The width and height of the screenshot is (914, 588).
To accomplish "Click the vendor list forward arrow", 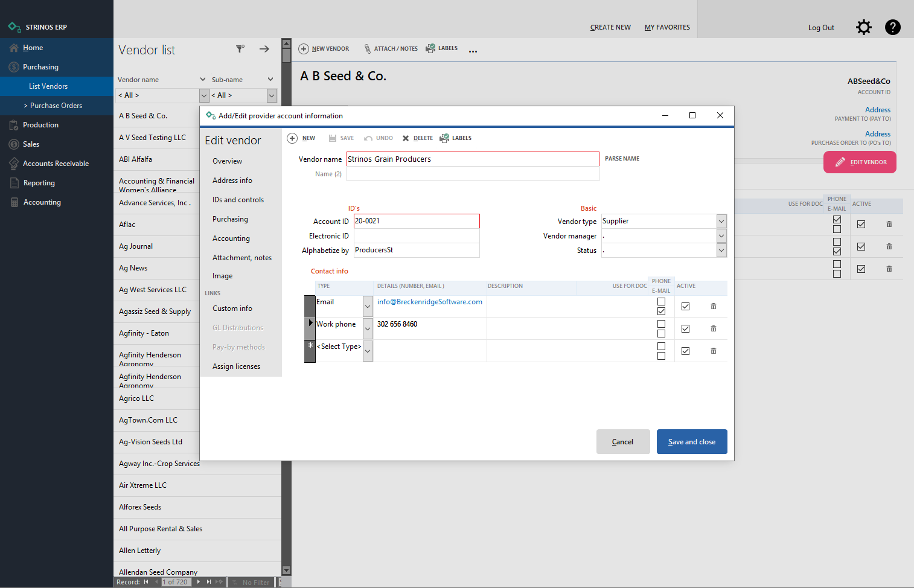I will click(x=264, y=49).
